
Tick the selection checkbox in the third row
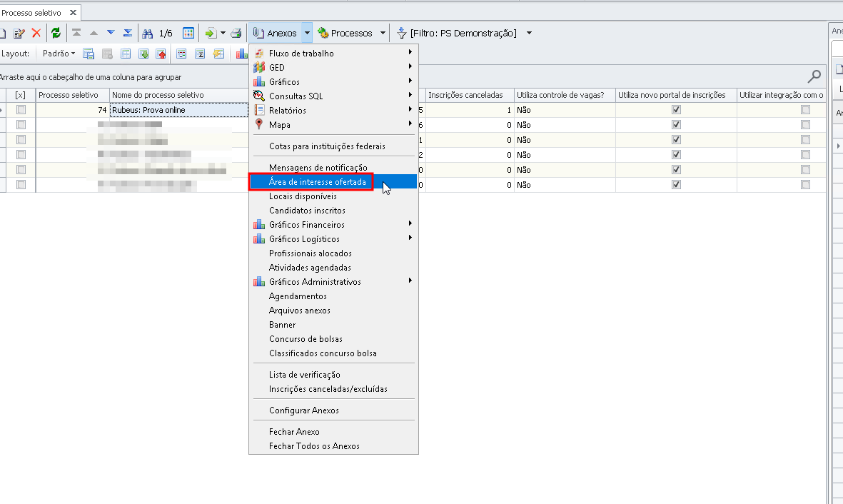click(21, 140)
